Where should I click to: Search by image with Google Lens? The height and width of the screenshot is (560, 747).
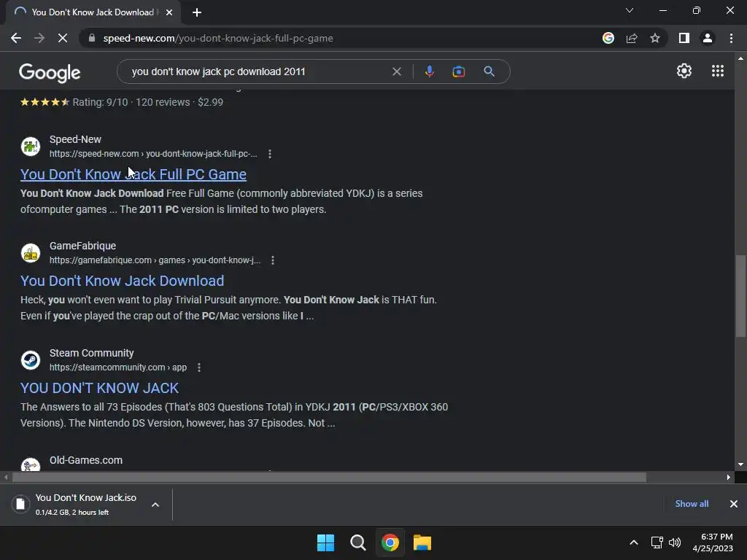click(458, 71)
